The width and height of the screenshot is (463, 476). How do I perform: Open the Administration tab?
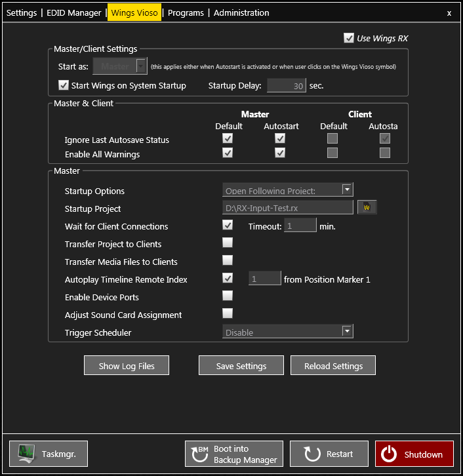click(x=241, y=12)
